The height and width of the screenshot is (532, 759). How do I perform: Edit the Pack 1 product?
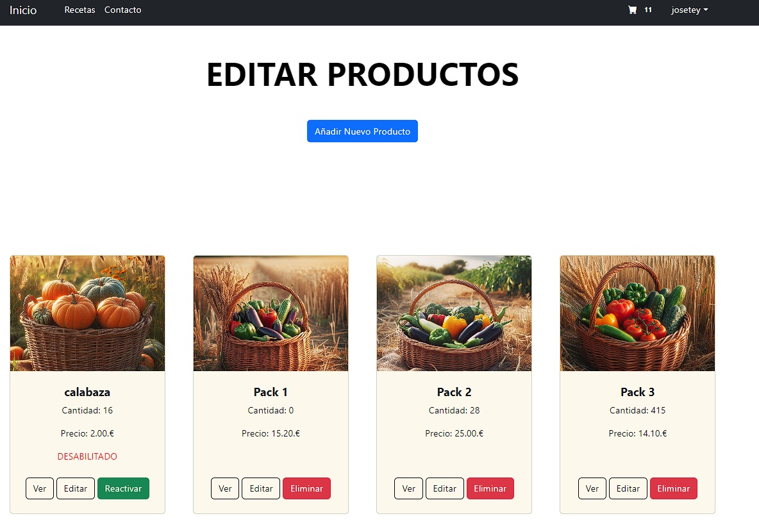pos(261,488)
